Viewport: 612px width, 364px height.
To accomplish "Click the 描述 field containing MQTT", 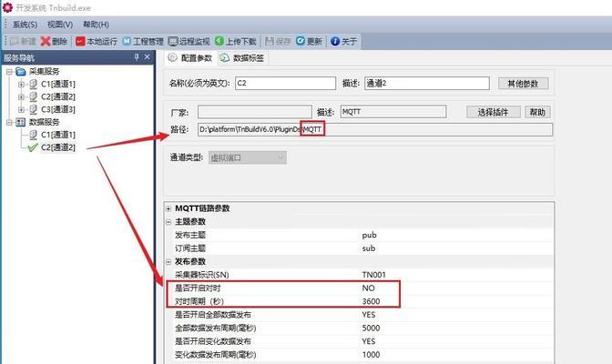I will (393, 112).
